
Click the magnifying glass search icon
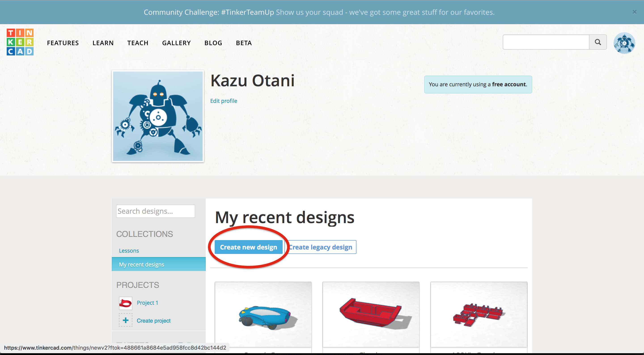[x=597, y=42]
